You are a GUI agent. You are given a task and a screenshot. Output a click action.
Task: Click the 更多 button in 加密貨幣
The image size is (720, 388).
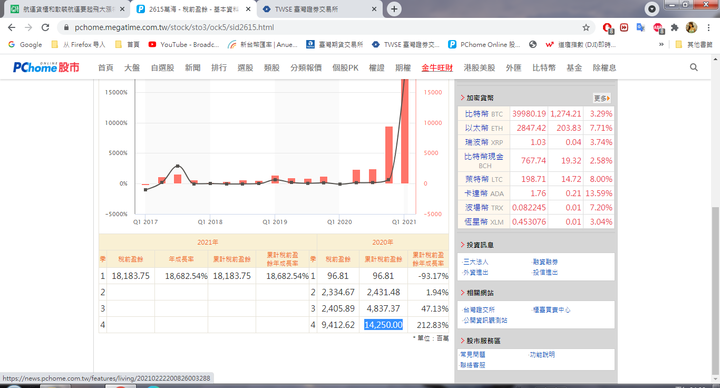[x=602, y=98]
